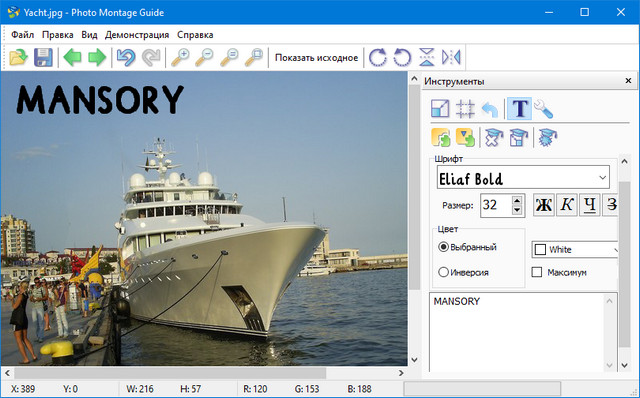Decrease font size with down stepper
Viewport: 640px width, 398px height.
(x=517, y=210)
